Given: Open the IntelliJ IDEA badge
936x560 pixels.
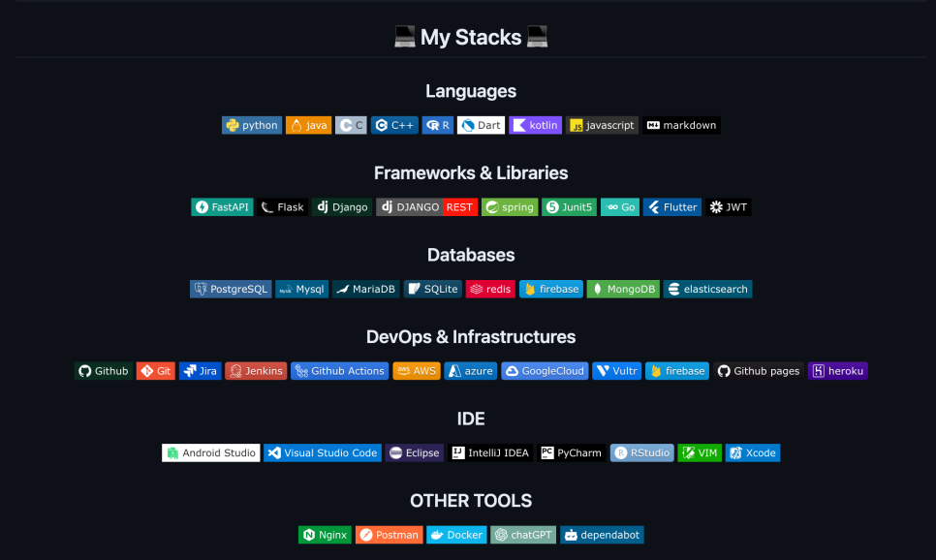Looking at the screenshot, I should tap(490, 452).
